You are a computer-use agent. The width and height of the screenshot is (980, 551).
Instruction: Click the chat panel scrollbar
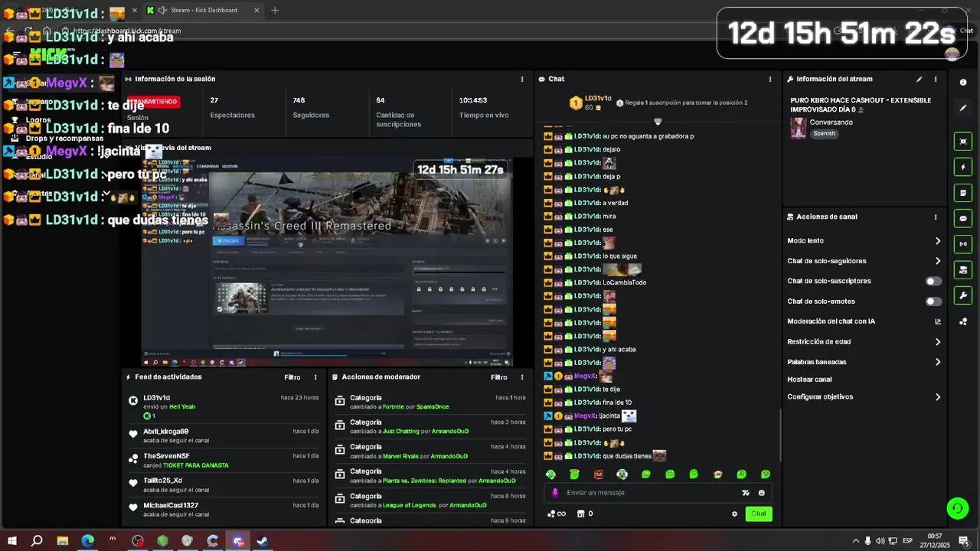click(780, 433)
